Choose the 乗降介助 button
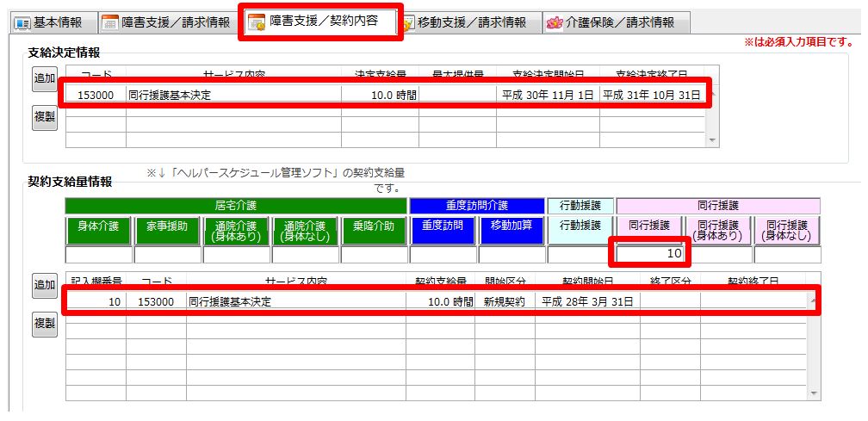The width and height of the screenshot is (868, 421). 374,230
